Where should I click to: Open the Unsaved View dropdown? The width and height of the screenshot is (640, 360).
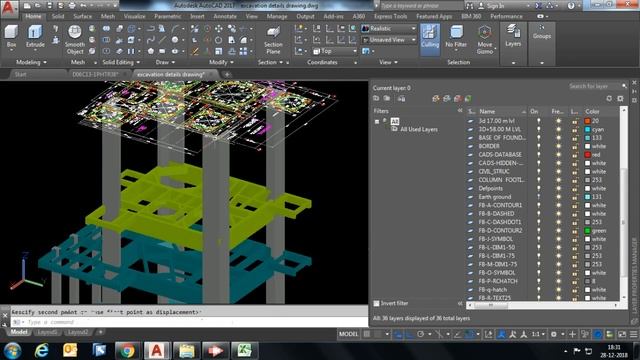pos(389,40)
